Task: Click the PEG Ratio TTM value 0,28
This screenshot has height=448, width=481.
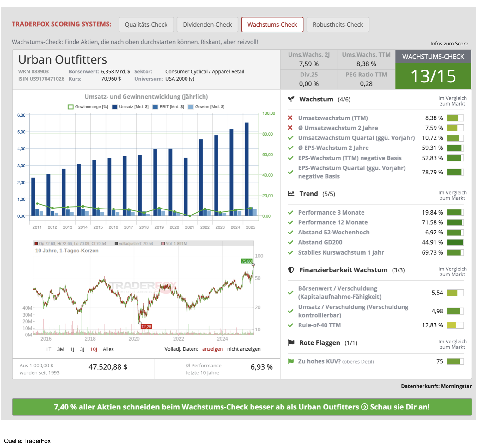Action: (x=366, y=84)
